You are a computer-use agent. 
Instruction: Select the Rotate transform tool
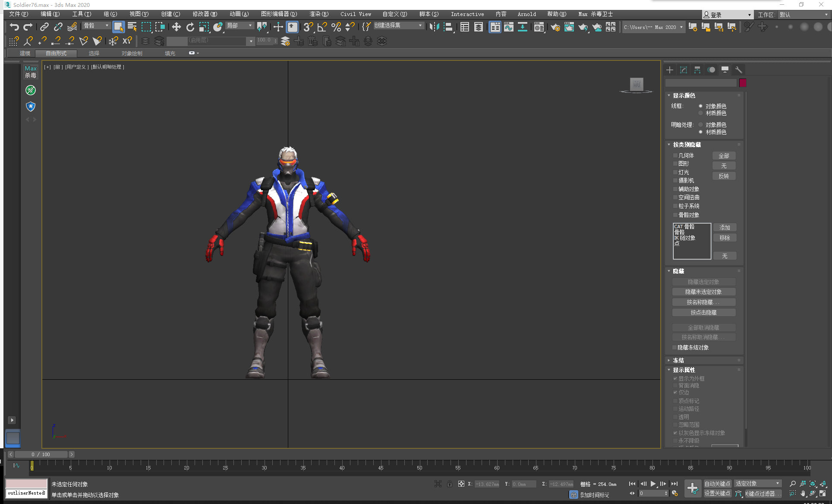click(190, 27)
